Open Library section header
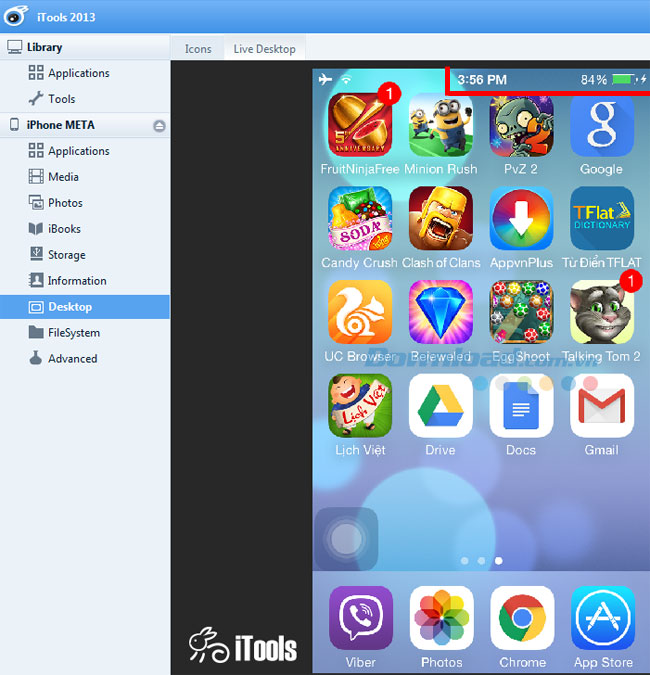Screen dimensions: 650x675 point(85,47)
